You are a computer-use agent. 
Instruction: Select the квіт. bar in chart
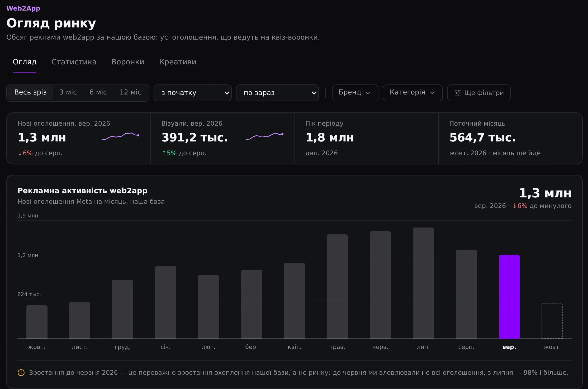pos(294,301)
